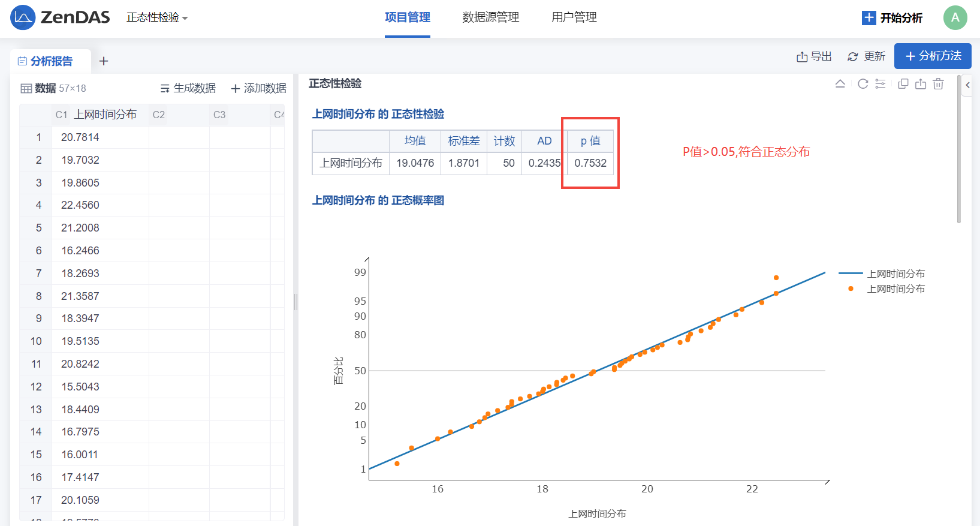Open settings sliders for 正态性检验
The height and width of the screenshot is (526, 980).
pos(881,84)
